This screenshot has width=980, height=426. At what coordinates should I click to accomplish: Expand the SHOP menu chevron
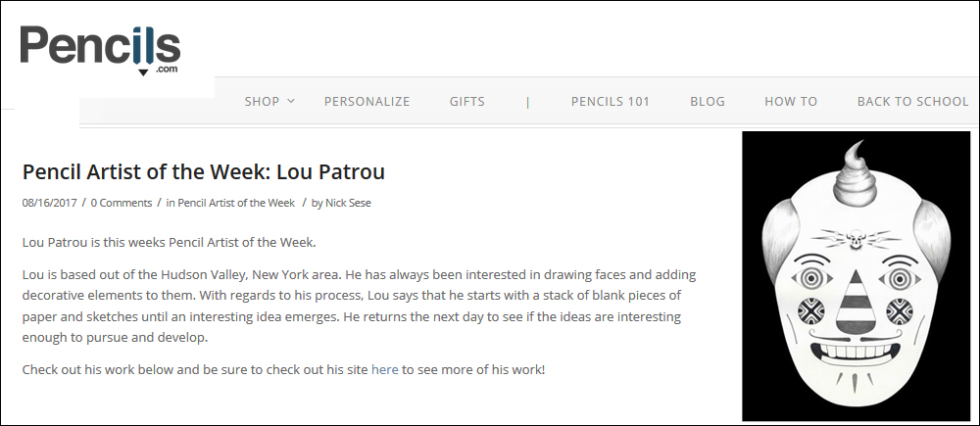tap(291, 101)
